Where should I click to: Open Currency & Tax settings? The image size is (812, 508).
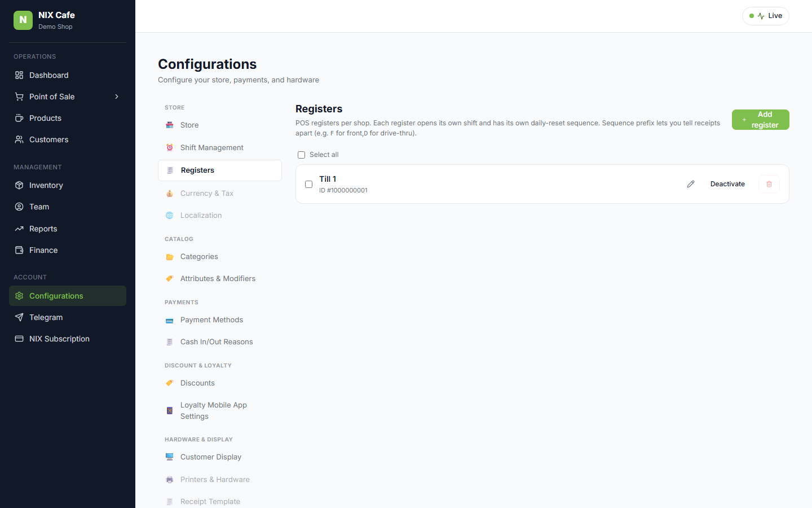coord(220,193)
